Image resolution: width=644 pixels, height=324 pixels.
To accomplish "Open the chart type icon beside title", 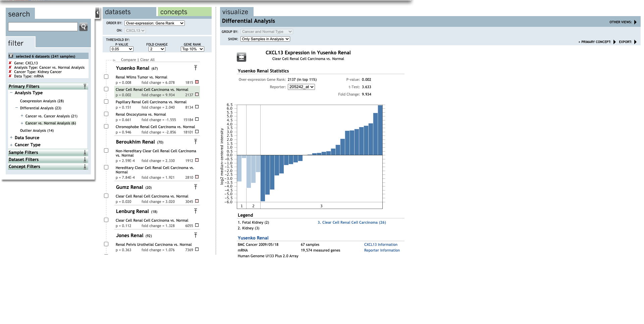I will click(x=241, y=57).
